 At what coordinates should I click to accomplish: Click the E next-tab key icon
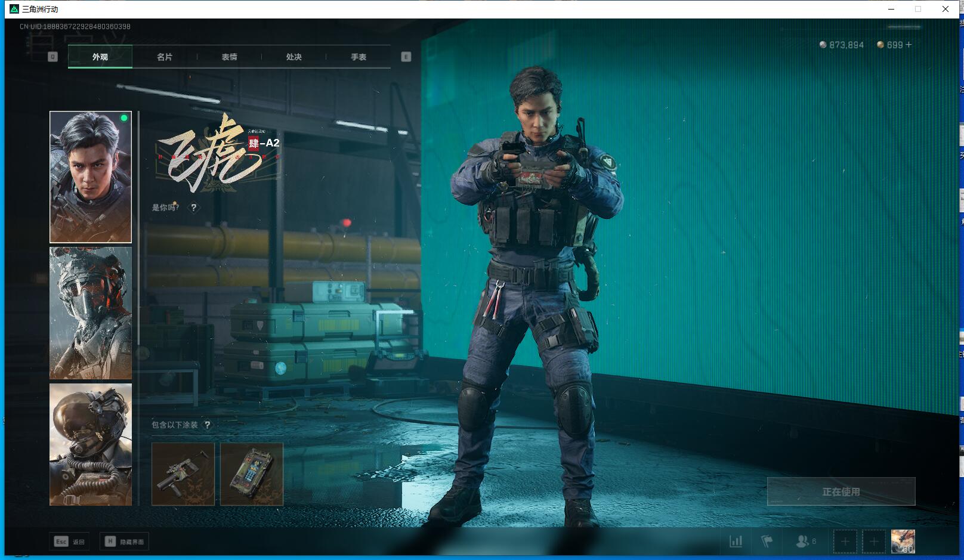(406, 57)
